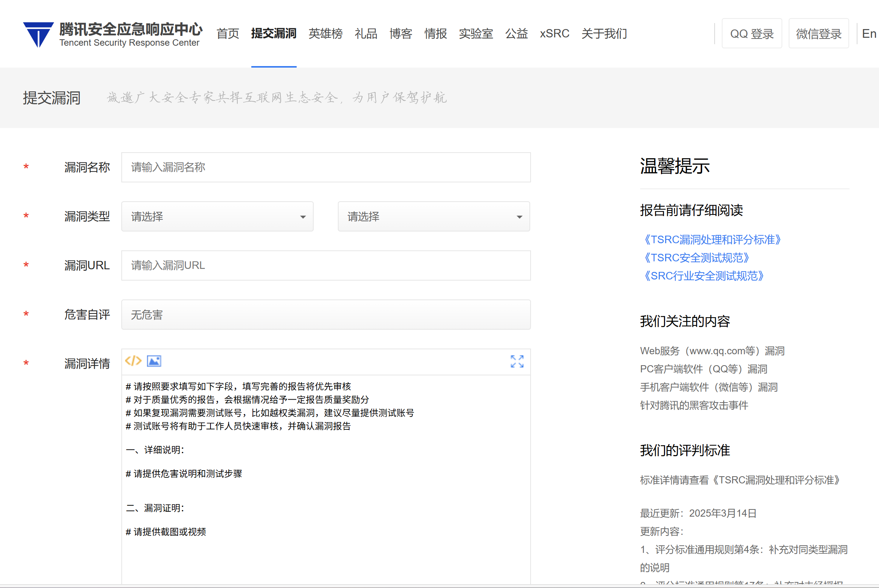Open the 礼品 page
This screenshot has height=588, width=879.
[x=366, y=34]
